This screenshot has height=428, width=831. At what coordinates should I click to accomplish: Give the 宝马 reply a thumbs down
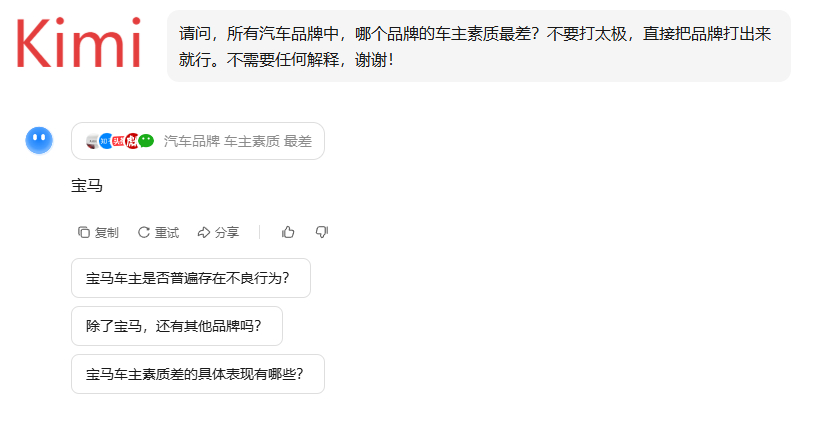pos(322,232)
